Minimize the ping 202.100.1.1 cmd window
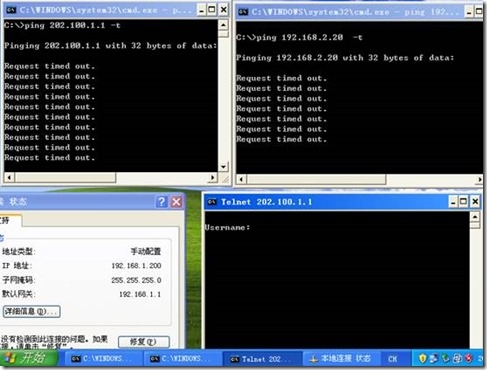The image size is (487, 370). 201,10
